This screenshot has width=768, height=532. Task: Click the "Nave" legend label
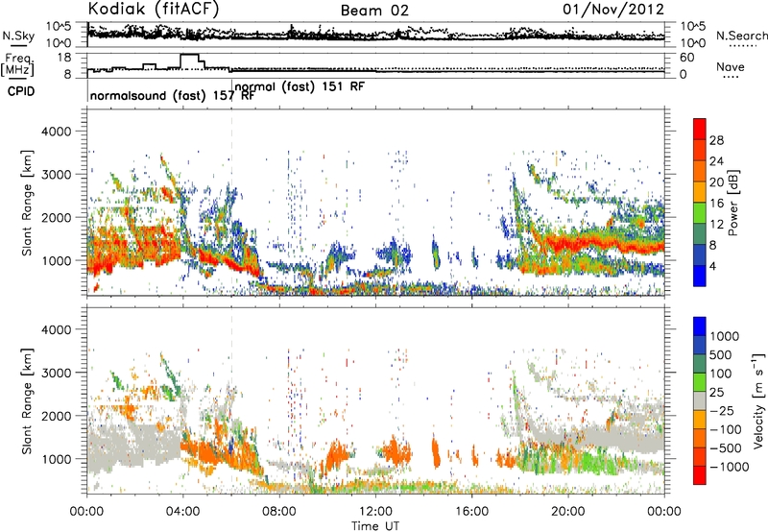(x=731, y=66)
